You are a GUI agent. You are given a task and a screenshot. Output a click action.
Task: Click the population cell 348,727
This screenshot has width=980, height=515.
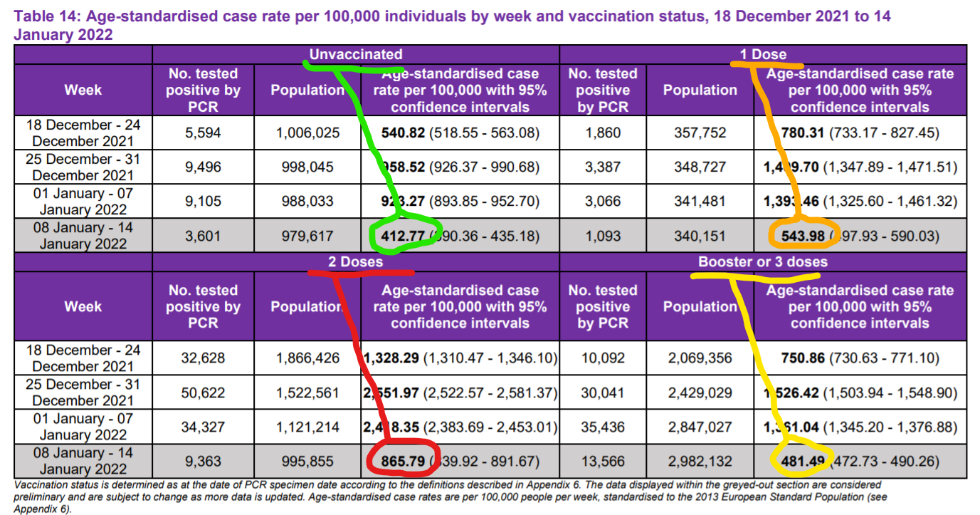click(x=700, y=167)
